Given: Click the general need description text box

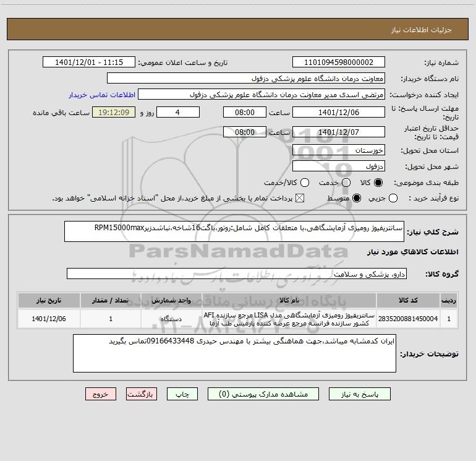Looking at the screenshot, I should pyautogui.click(x=234, y=231).
